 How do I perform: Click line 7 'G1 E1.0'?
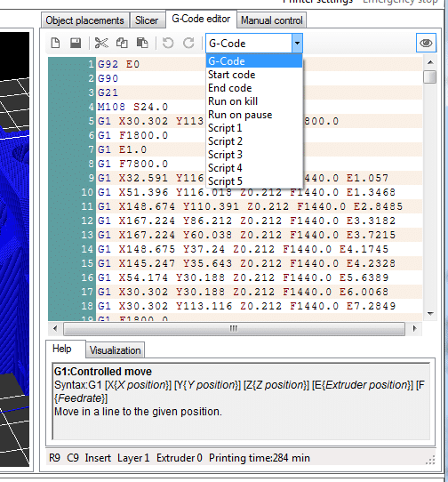pos(123,149)
